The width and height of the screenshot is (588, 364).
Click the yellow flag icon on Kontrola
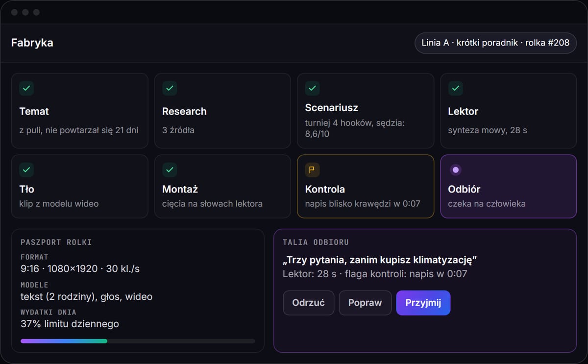313,170
